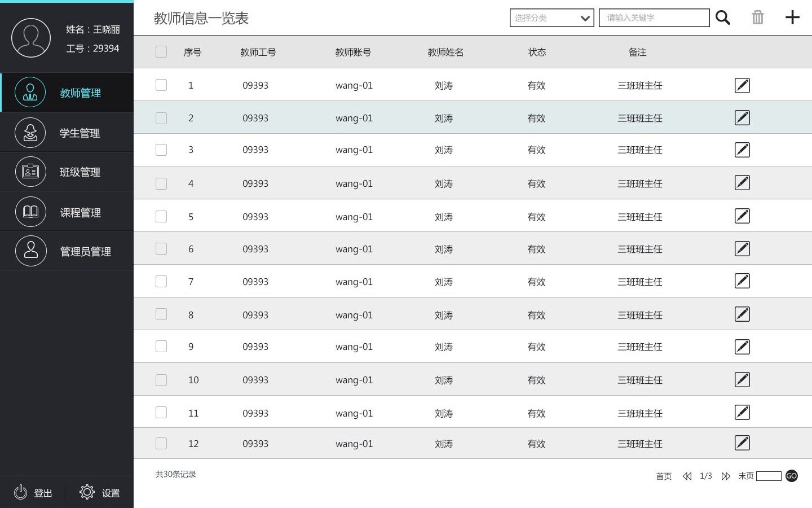812x508 pixels.
Task: Edit row 9 with pencil icon
Action: pyautogui.click(x=742, y=347)
